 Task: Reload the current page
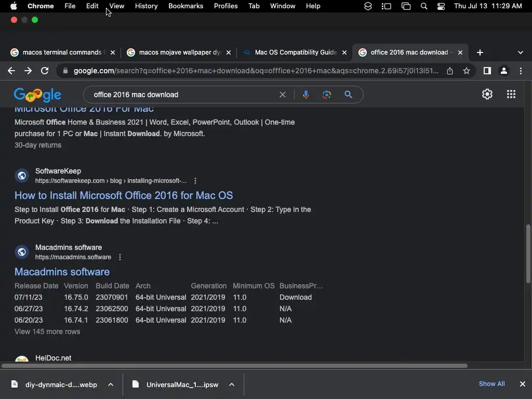click(45, 71)
